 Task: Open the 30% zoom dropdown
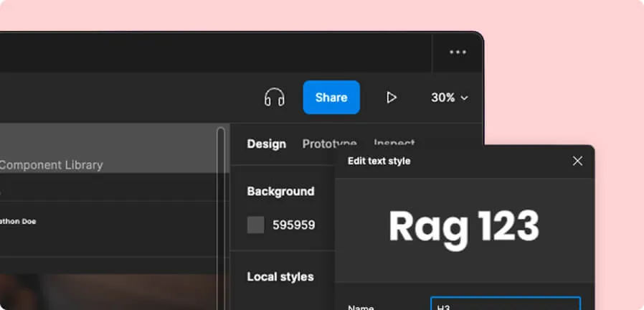[x=450, y=98]
